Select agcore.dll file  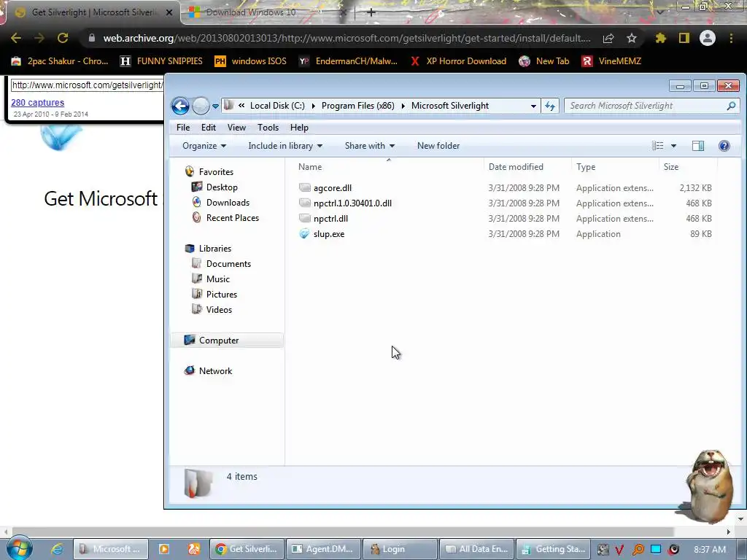[333, 188]
